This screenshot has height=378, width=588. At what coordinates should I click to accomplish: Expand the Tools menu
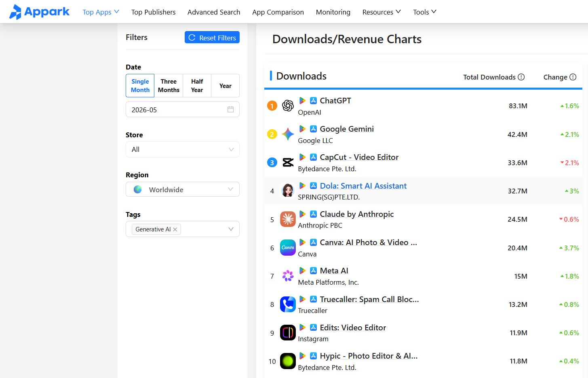[425, 12]
